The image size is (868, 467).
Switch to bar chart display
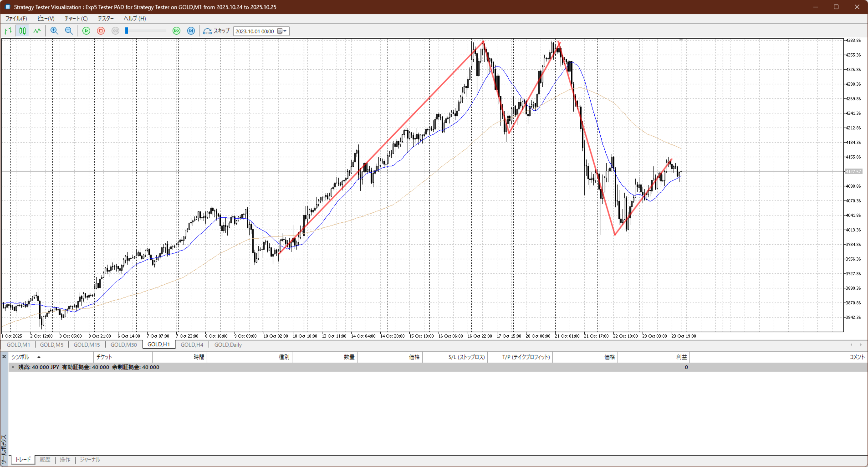tap(8, 31)
